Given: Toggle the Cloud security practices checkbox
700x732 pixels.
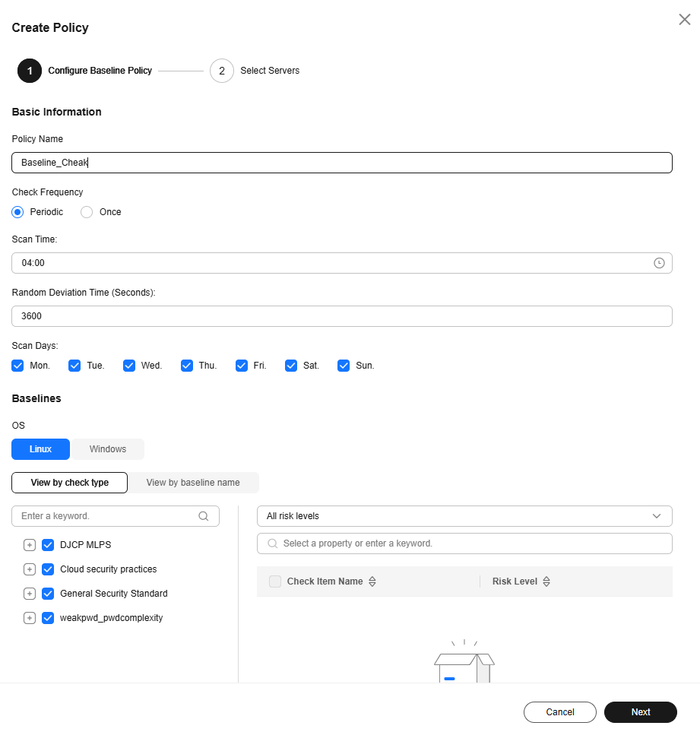Looking at the screenshot, I should click(x=48, y=569).
